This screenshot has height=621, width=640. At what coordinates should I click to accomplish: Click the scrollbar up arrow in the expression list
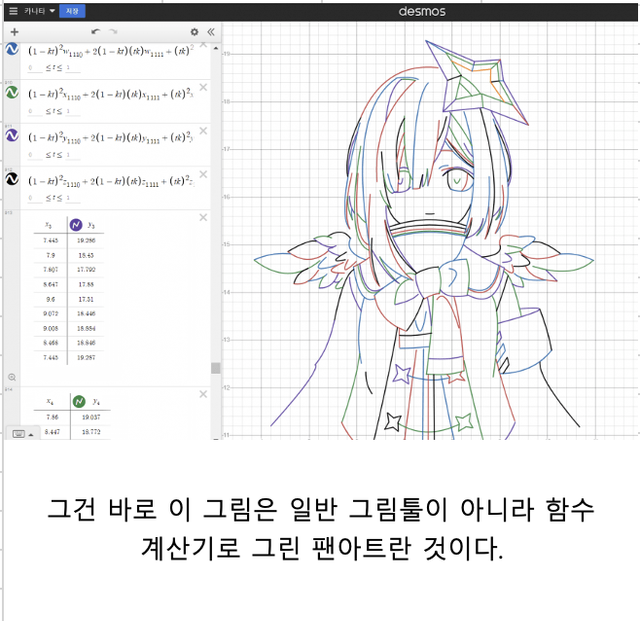(x=216, y=48)
